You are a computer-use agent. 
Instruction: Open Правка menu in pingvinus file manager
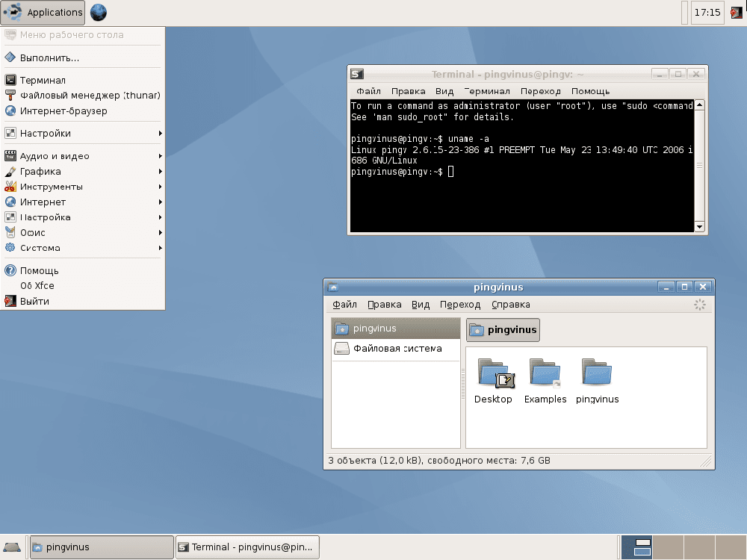coord(384,305)
